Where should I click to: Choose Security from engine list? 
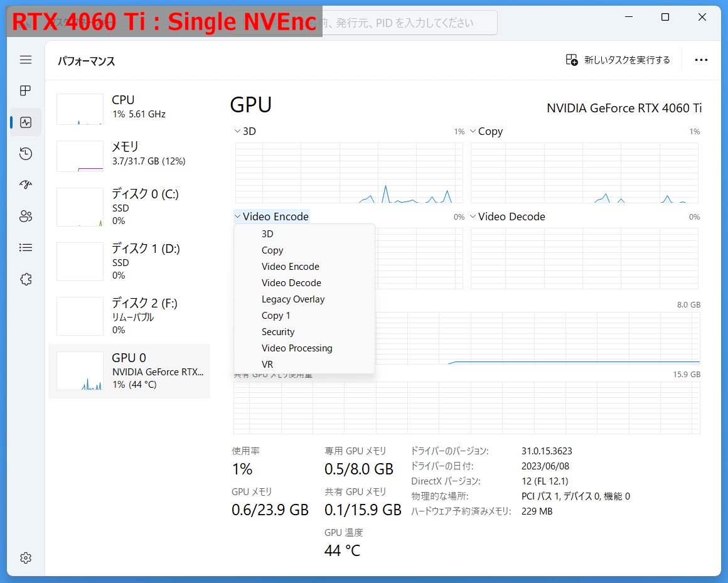pos(304,332)
